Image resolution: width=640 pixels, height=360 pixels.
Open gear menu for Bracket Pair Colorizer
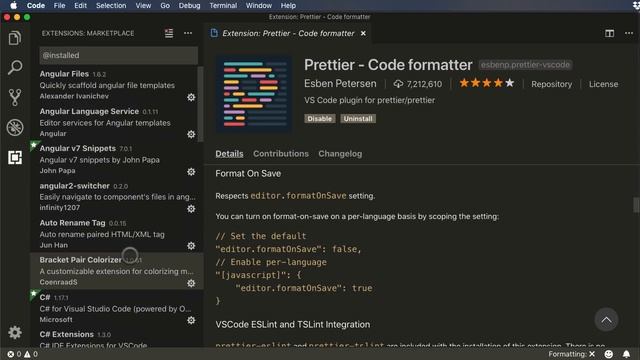pos(191,283)
